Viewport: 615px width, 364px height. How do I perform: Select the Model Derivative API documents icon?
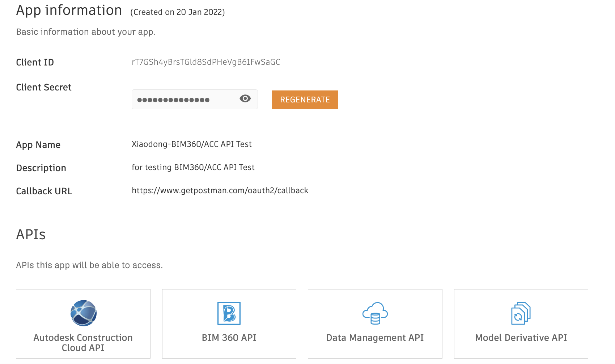[x=521, y=313]
